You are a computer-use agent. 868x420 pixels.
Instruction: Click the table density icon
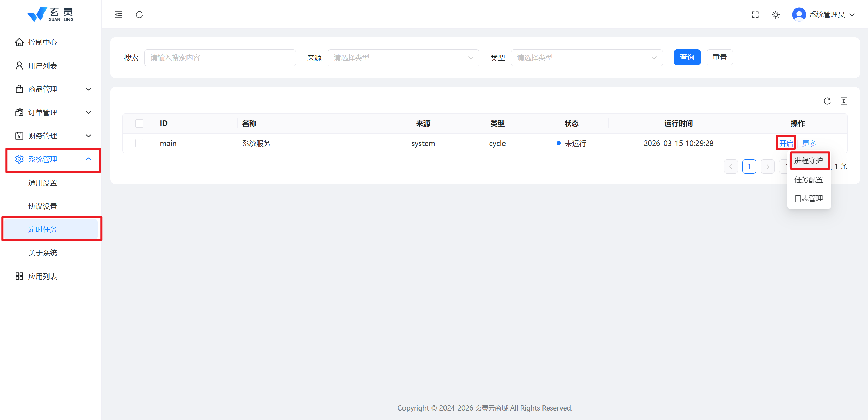(844, 101)
